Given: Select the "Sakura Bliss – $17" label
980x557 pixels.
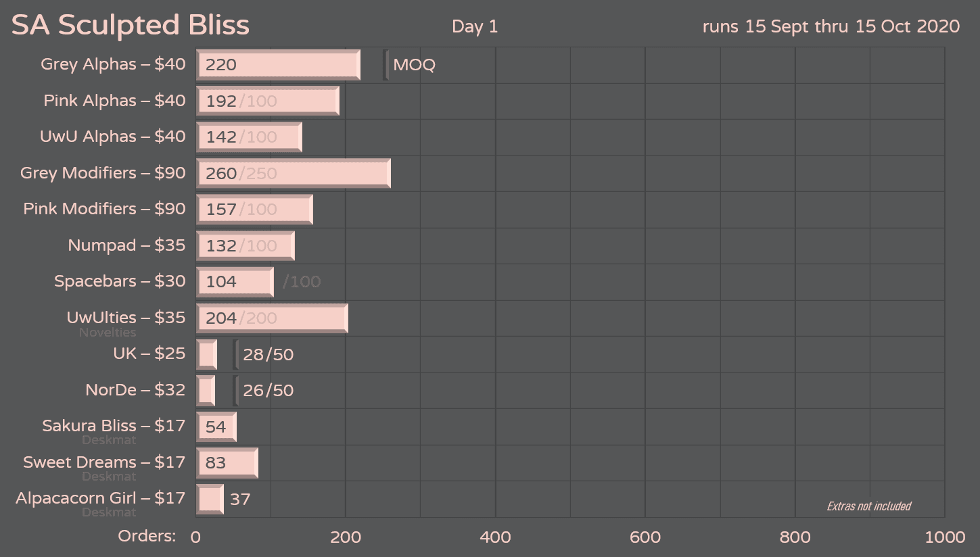Looking at the screenshot, I should (114, 426).
